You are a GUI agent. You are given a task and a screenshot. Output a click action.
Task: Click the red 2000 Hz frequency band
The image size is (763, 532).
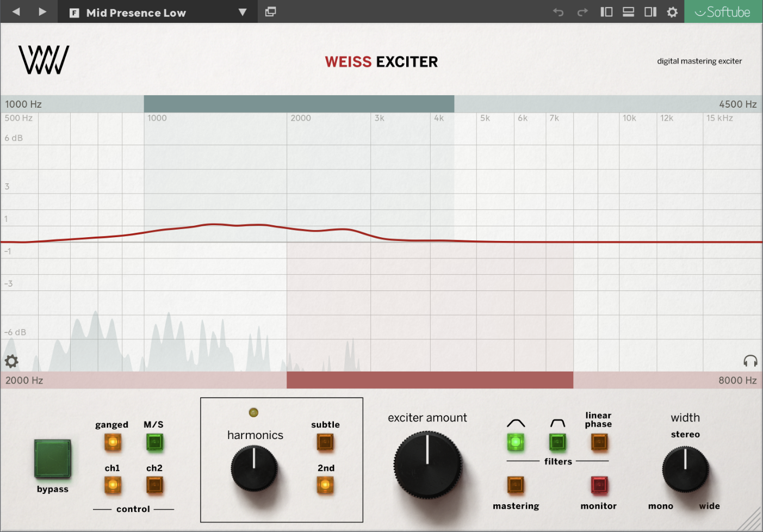[x=430, y=380]
